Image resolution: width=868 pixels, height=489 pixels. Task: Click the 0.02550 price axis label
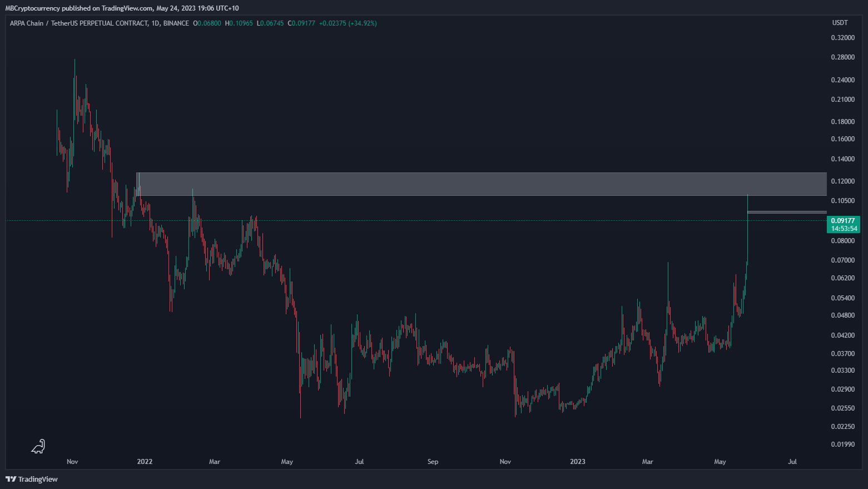(843, 408)
